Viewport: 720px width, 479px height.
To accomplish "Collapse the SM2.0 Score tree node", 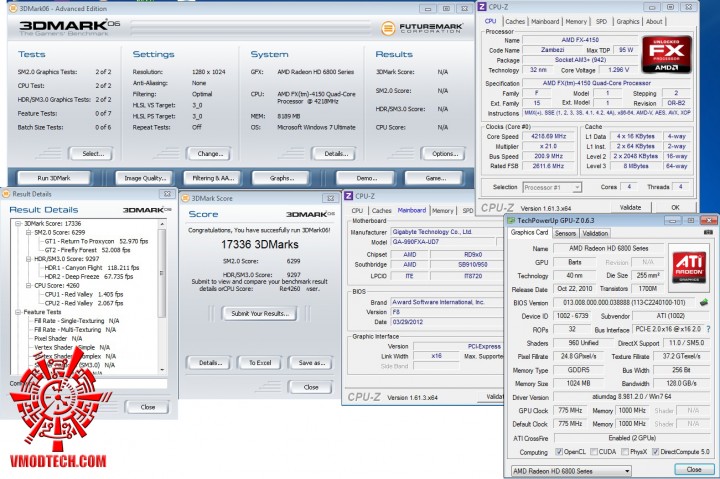I will [x=27, y=231].
